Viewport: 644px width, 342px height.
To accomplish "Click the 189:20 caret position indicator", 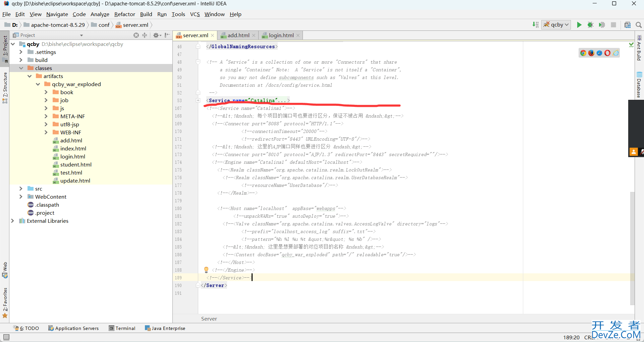I will pos(571,337).
